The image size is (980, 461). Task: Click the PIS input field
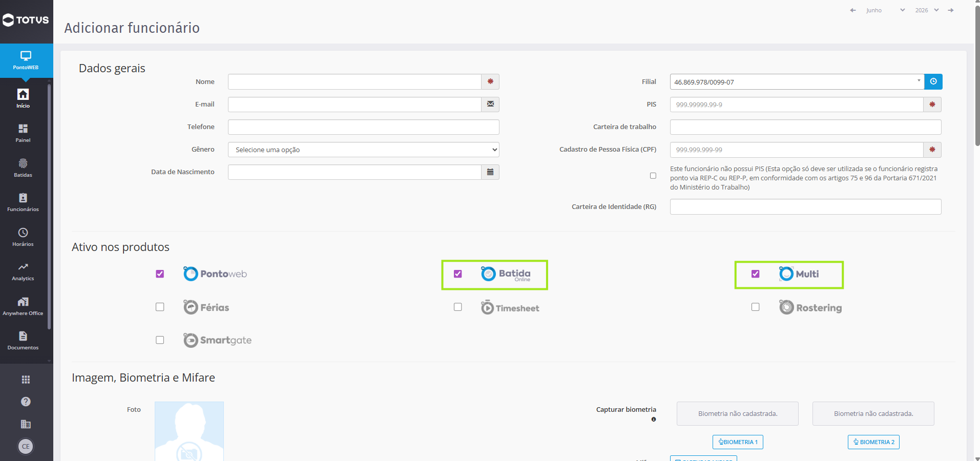797,104
